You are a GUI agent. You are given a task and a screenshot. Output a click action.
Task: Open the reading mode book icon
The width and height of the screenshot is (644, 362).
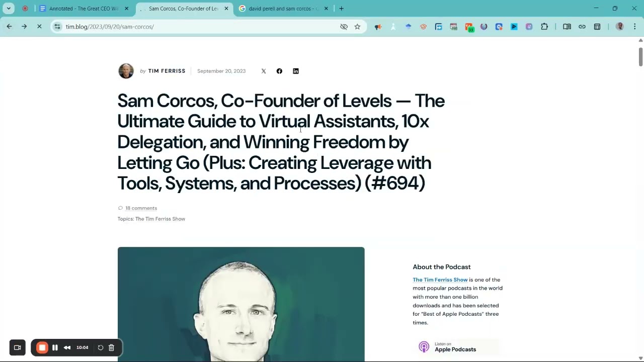[x=567, y=27]
